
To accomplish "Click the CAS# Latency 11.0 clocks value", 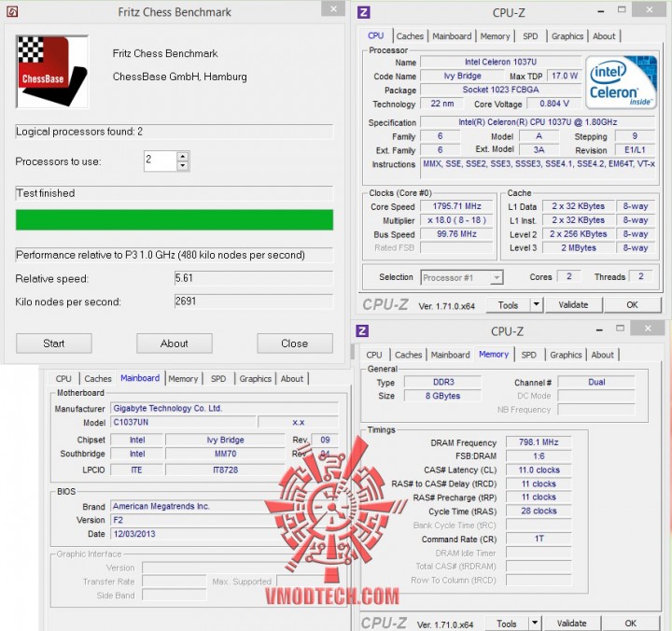I will tap(539, 470).
